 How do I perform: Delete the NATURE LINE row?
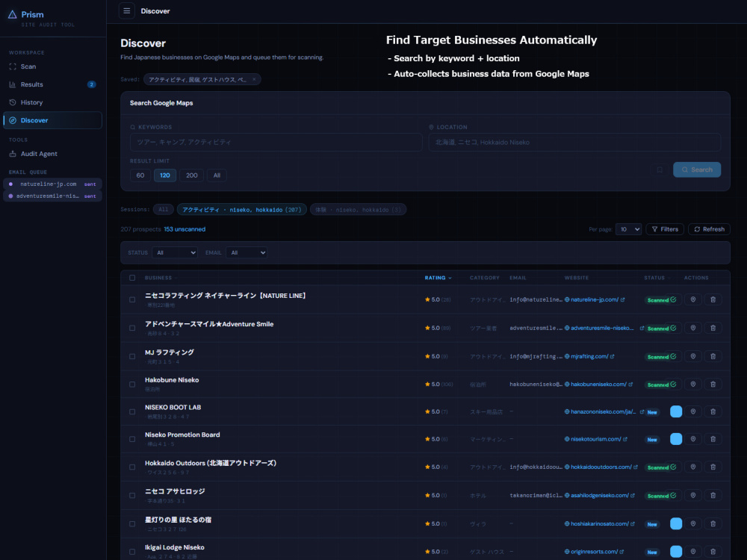(713, 299)
